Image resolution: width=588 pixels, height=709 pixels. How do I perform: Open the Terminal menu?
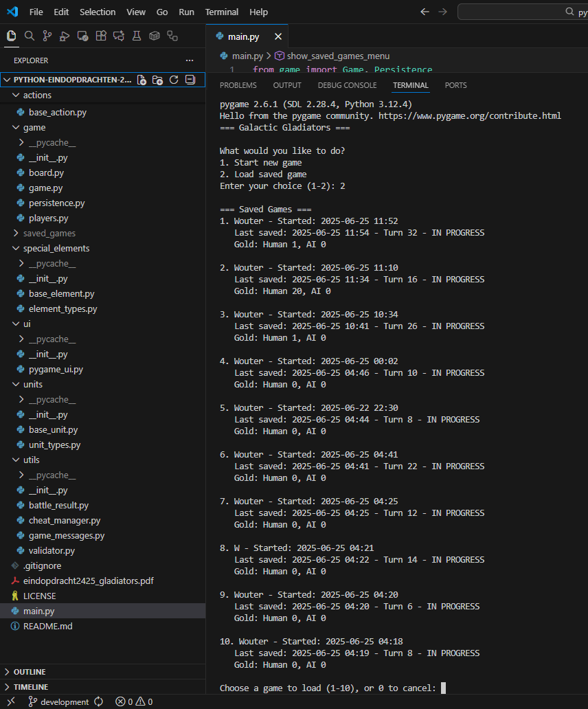click(221, 12)
